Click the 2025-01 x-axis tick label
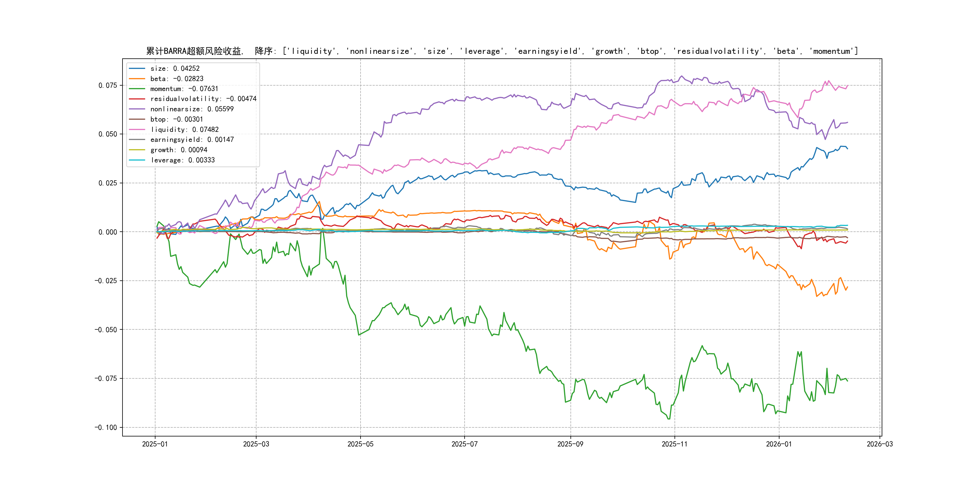 click(x=155, y=444)
